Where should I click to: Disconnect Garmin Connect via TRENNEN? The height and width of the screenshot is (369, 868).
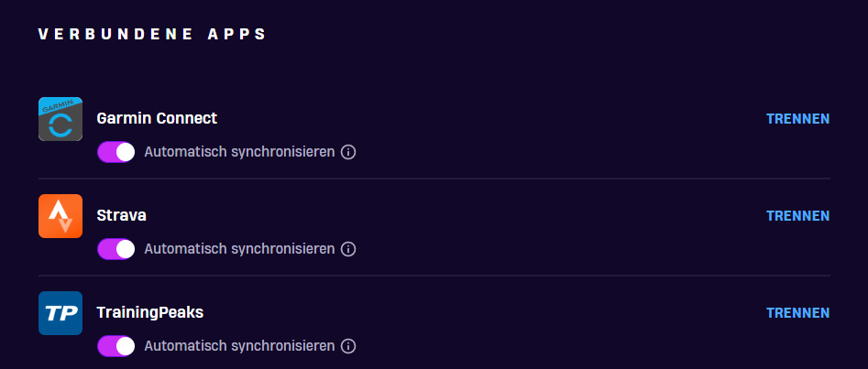[x=797, y=119]
